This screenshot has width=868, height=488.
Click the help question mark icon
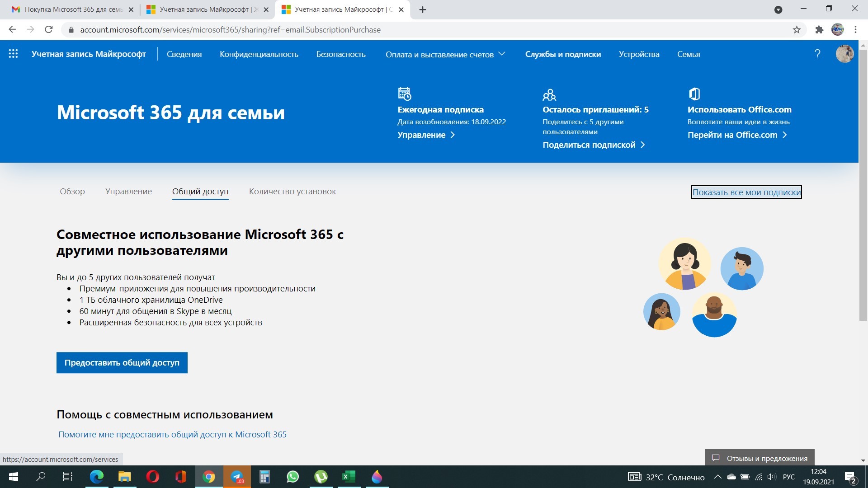tap(817, 54)
